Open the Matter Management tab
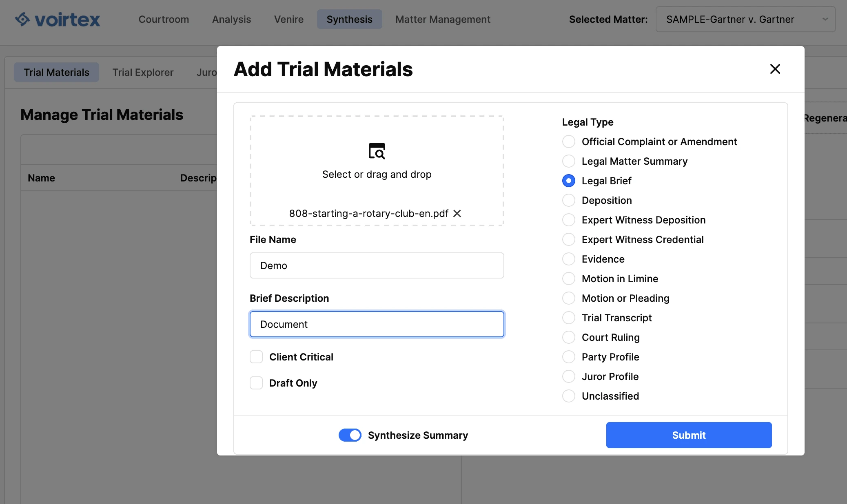 (443, 19)
